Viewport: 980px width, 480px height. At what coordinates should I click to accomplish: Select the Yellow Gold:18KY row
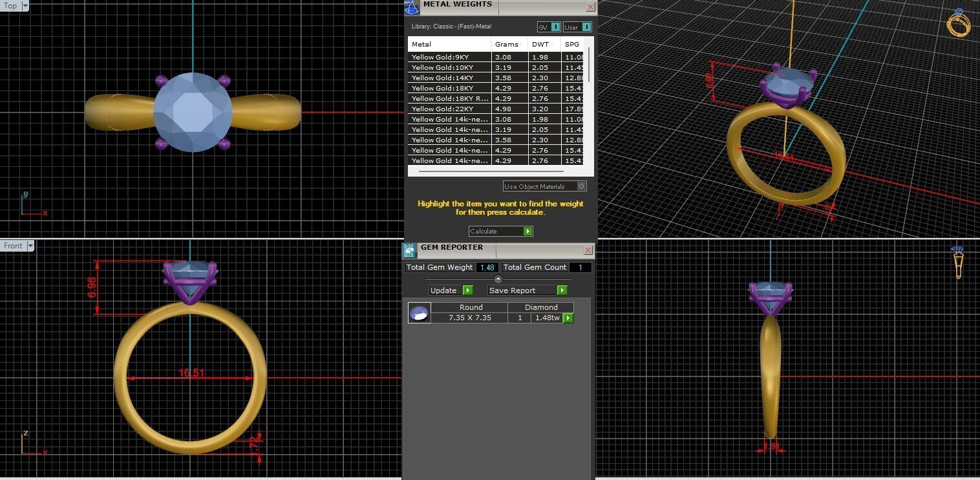(x=496, y=88)
